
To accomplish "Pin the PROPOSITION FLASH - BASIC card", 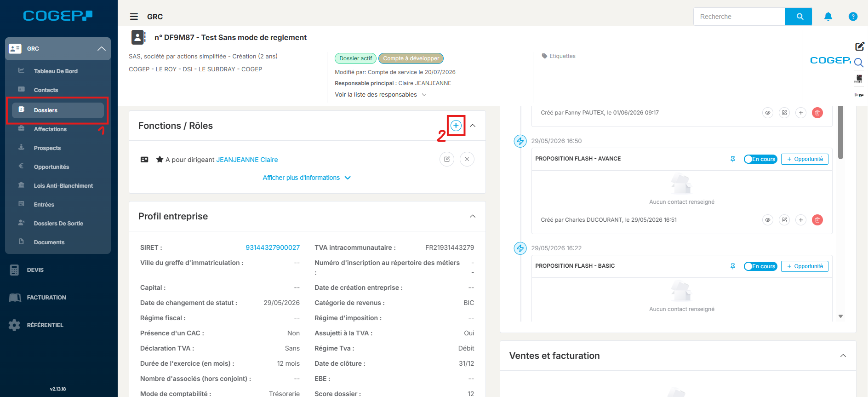I will click(x=733, y=266).
